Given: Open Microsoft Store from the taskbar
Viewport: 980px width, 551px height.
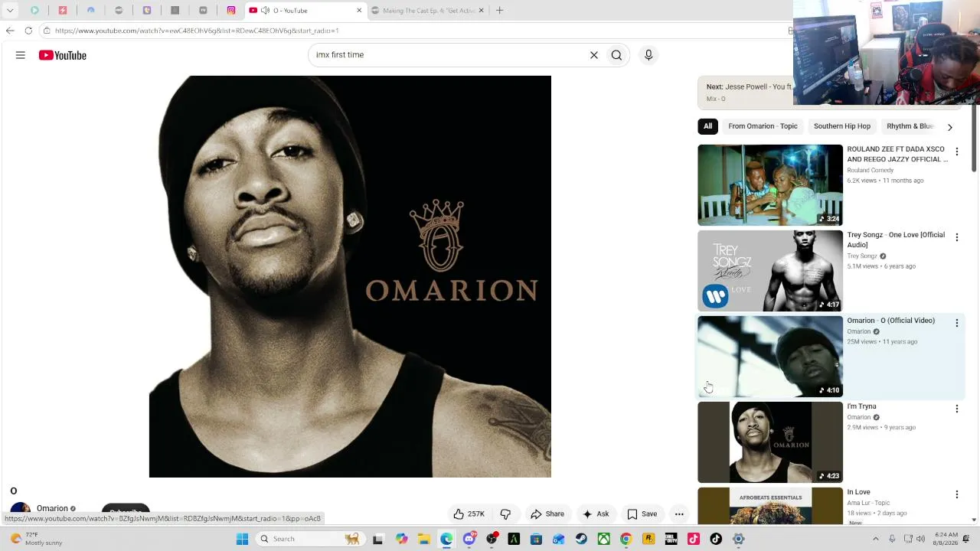Looking at the screenshot, I should point(536,539).
